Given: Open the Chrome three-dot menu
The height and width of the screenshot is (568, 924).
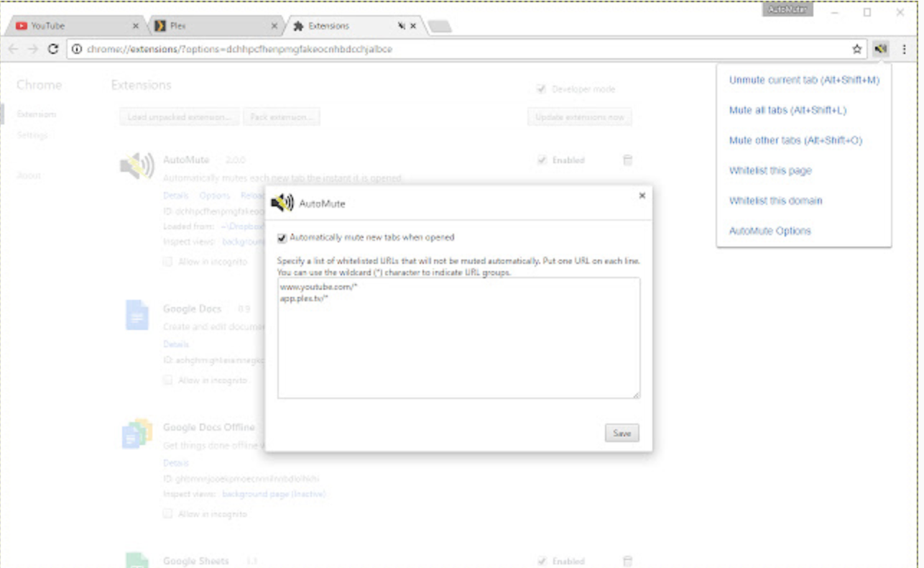Looking at the screenshot, I should point(904,49).
